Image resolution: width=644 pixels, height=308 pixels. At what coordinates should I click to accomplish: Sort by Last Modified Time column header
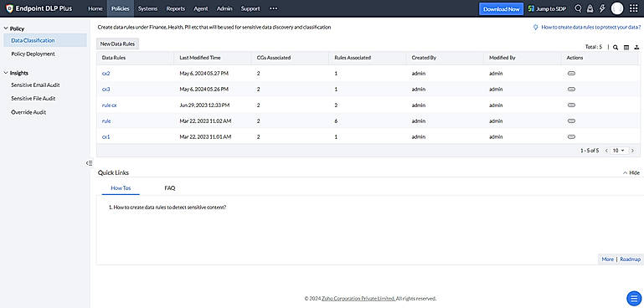(x=200, y=58)
